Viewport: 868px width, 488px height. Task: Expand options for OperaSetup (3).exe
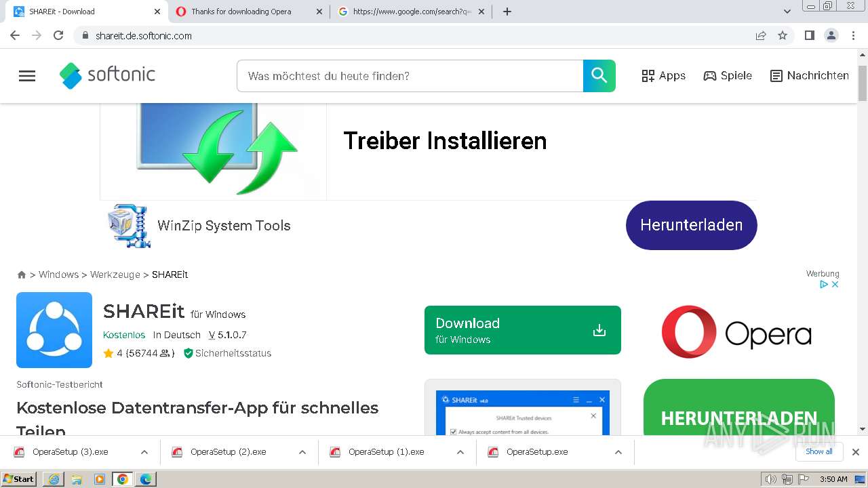tap(144, 452)
